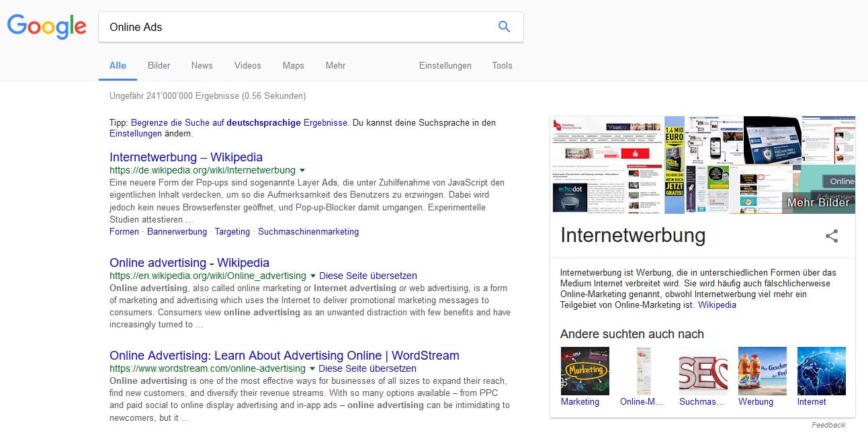This screenshot has width=868, height=441.
Task: Open the Suchmas… related search label
Action: tap(702, 401)
